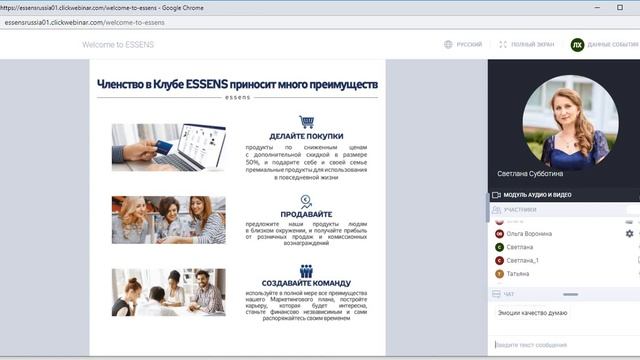This screenshot has height=360, width=640.
Task: Click the presenter's round video portrait
Action: pos(570,122)
